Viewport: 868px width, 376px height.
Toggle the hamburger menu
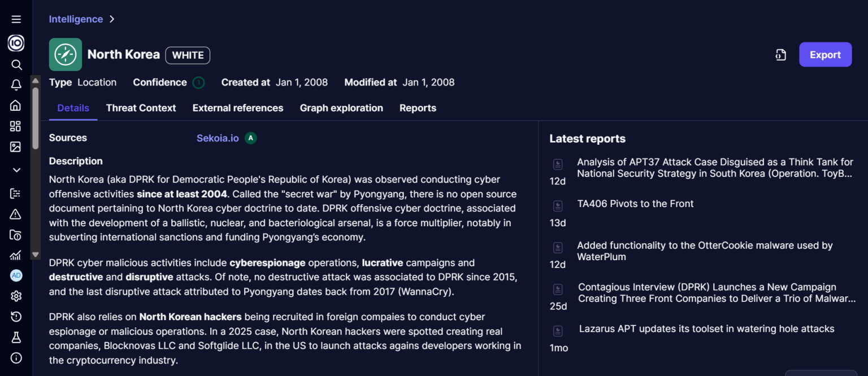16,19
